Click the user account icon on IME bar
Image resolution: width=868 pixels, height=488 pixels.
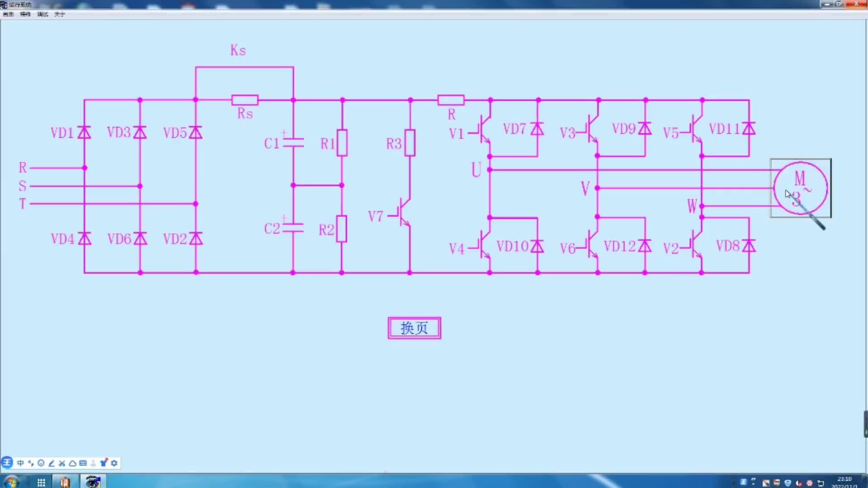pyautogui.click(x=93, y=463)
